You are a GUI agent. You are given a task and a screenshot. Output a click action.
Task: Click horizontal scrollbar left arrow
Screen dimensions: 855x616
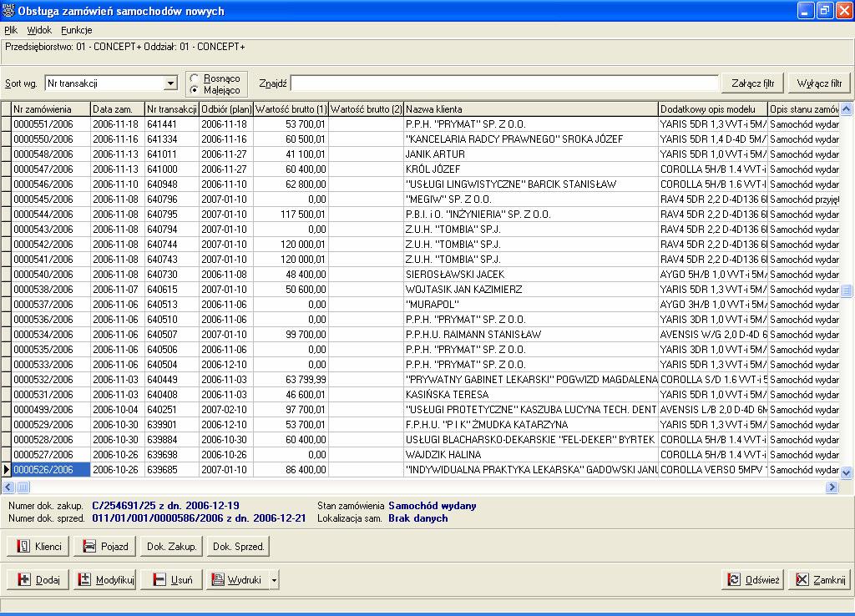[x=8, y=487]
